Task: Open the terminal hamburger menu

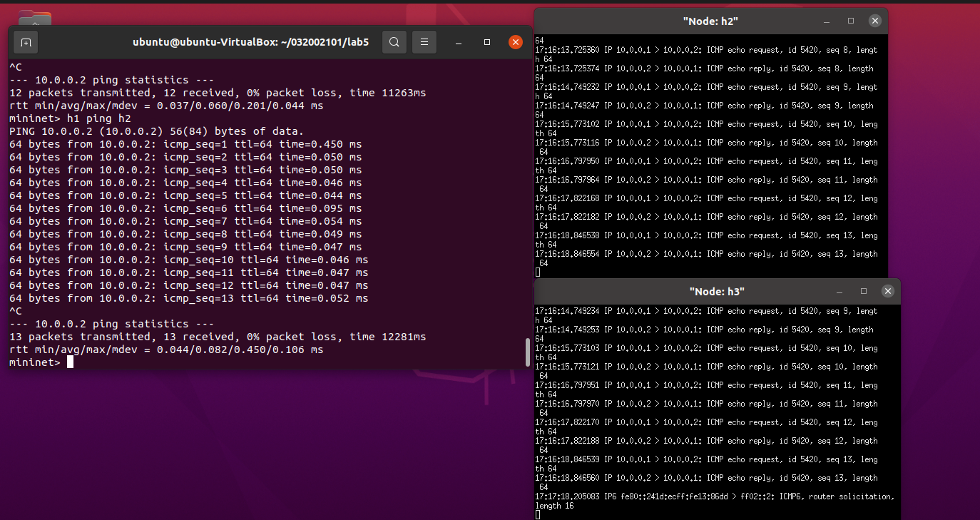Action: [x=424, y=42]
